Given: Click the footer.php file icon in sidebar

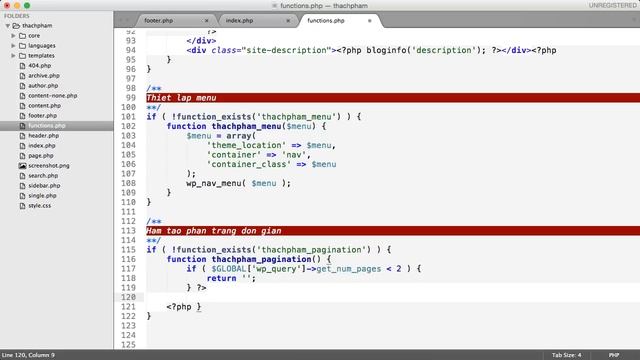Looking at the screenshot, I should 22,116.
